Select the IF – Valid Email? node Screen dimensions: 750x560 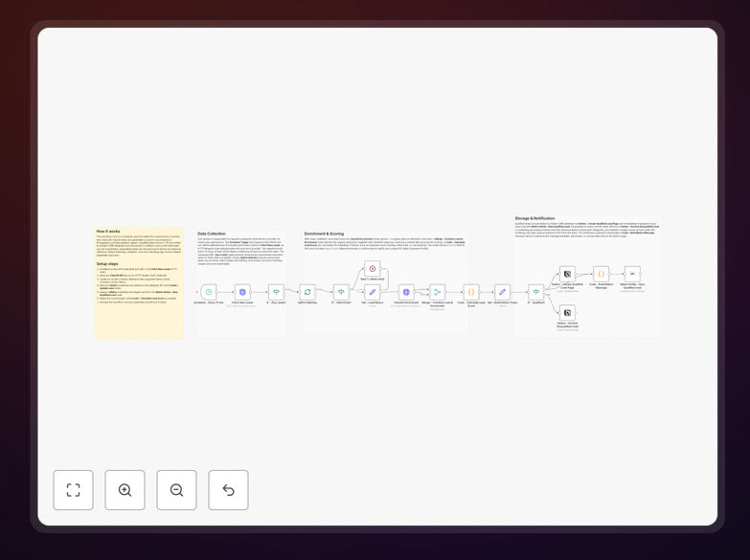click(x=341, y=292)
